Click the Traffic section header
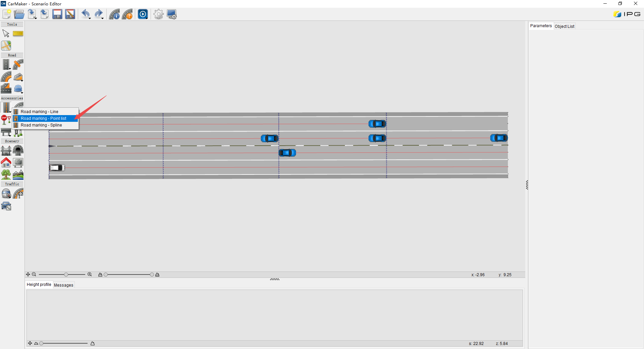Viewport: 644px width, 349px height. (x=12, y=184)
